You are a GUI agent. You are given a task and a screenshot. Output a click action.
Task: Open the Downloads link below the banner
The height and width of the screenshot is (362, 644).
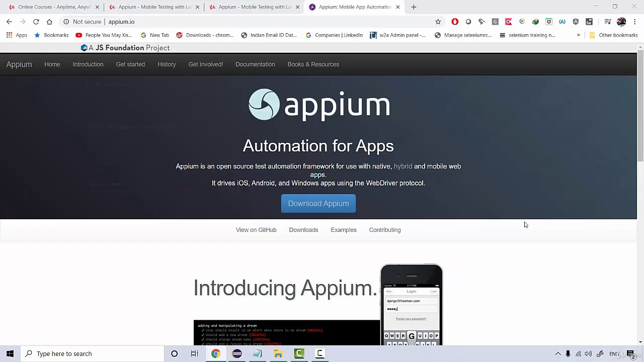click(x=303, y=230)
